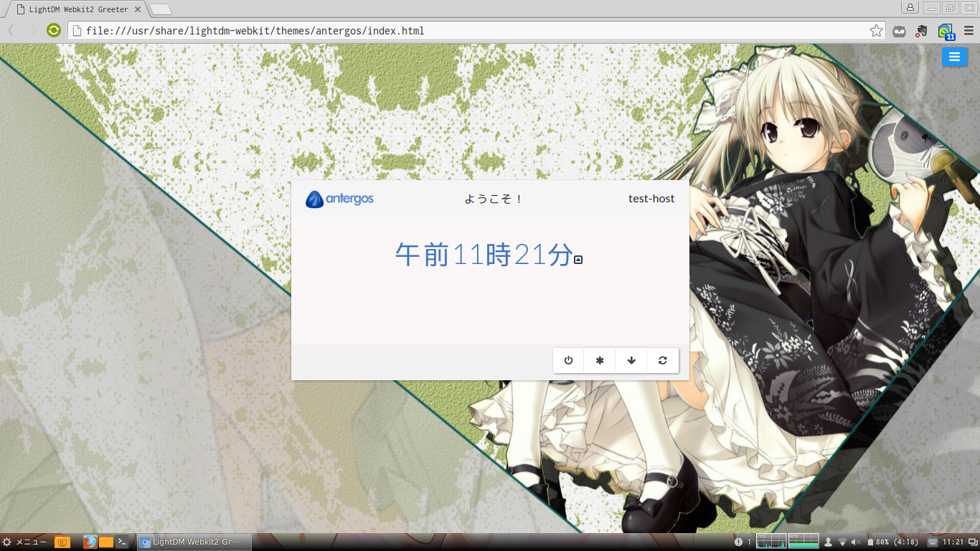Screen dimensions: 980x551
Task: Click the down-arrow hibernate icon in greeter
Action: [631, 360]
